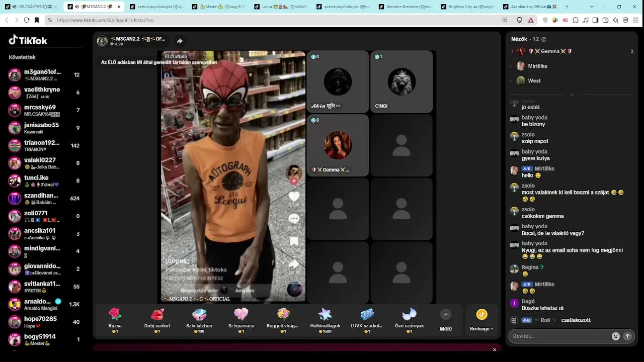The height and width of the screenshot is (362, 644).
Task: Open trianon192 live channel
Action: (44, 145)
